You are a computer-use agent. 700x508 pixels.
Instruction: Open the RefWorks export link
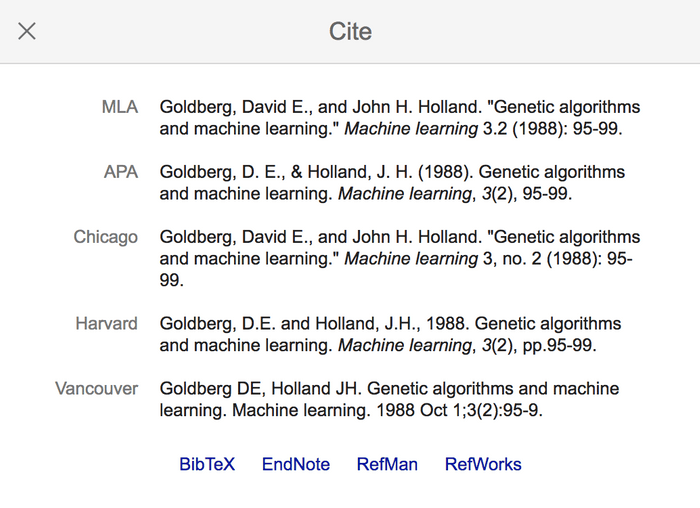(x=483, y=464)
